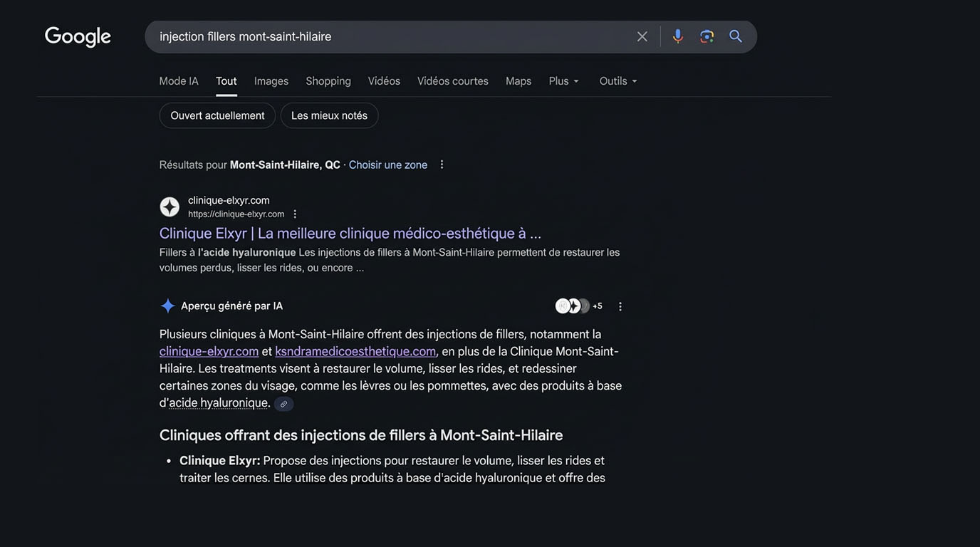
Task: Open three-dot menu beside clinique-elxyr.com URL
Action: pyautogui.click(x=295, y=214)
